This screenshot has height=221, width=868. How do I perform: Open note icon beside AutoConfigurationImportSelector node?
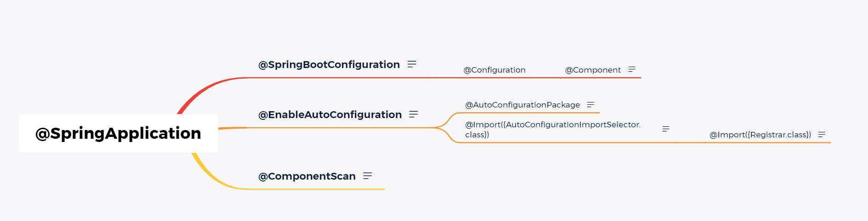[666, 129]
